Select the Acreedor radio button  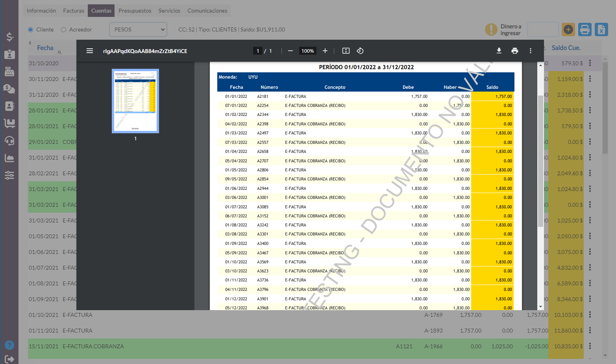click(x=64, y=29)
